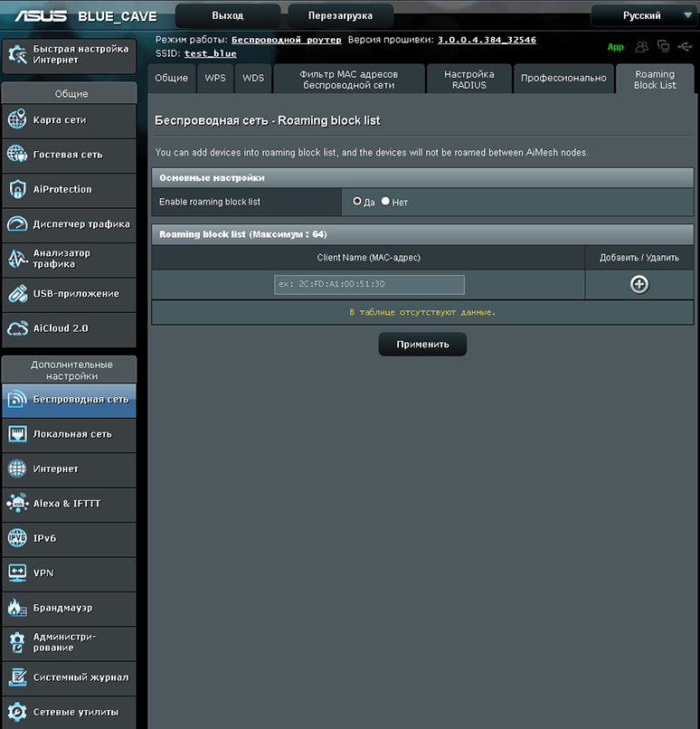Click the Internet (Интернет) globe icon
The image size is (700, 729).
(17, 469)
